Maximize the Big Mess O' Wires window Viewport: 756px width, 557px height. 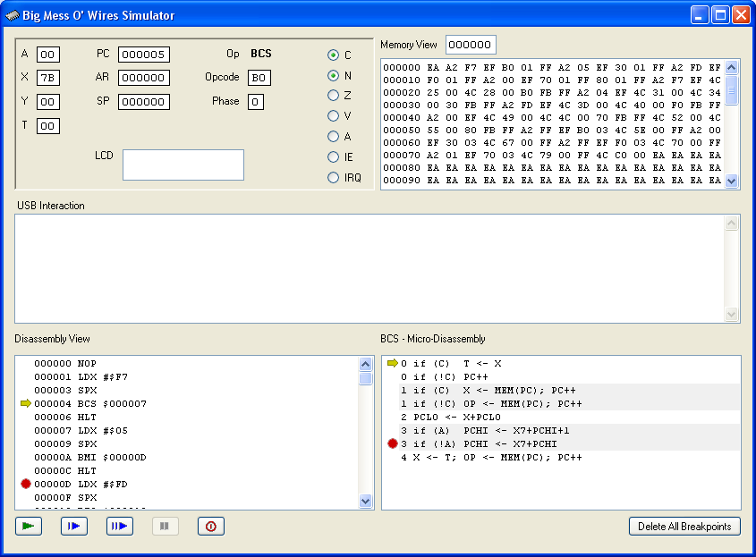(x=720, y=15)
